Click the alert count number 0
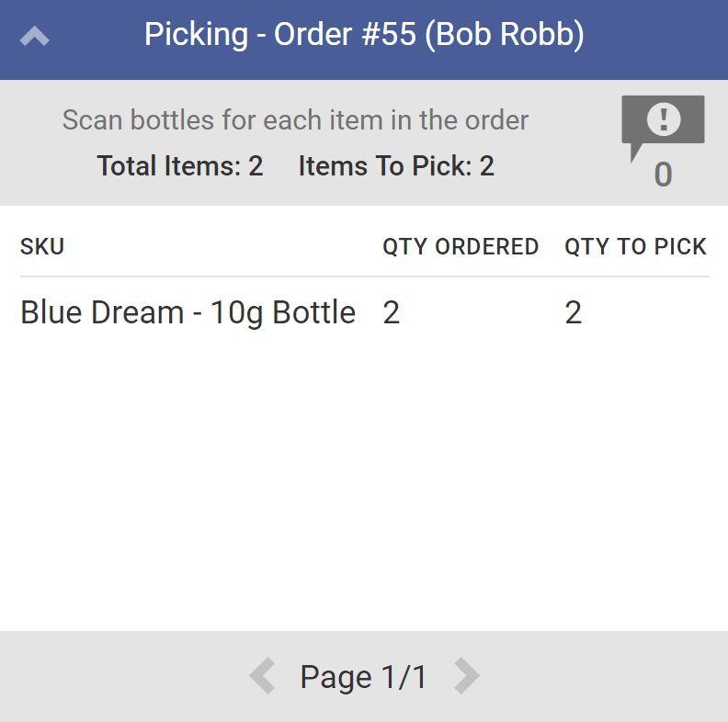The height and width of the screenshot is (722, 728). (663, 175)
